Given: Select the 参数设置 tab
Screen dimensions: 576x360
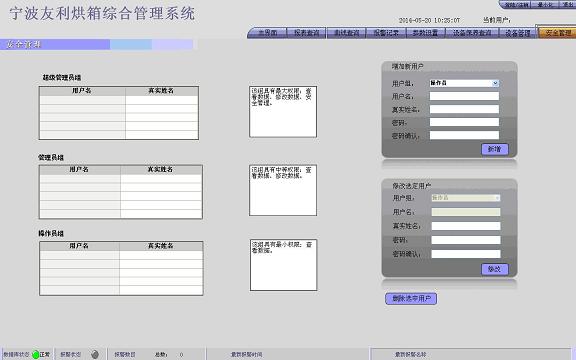Looking at the screenshot, I should 425,33.
